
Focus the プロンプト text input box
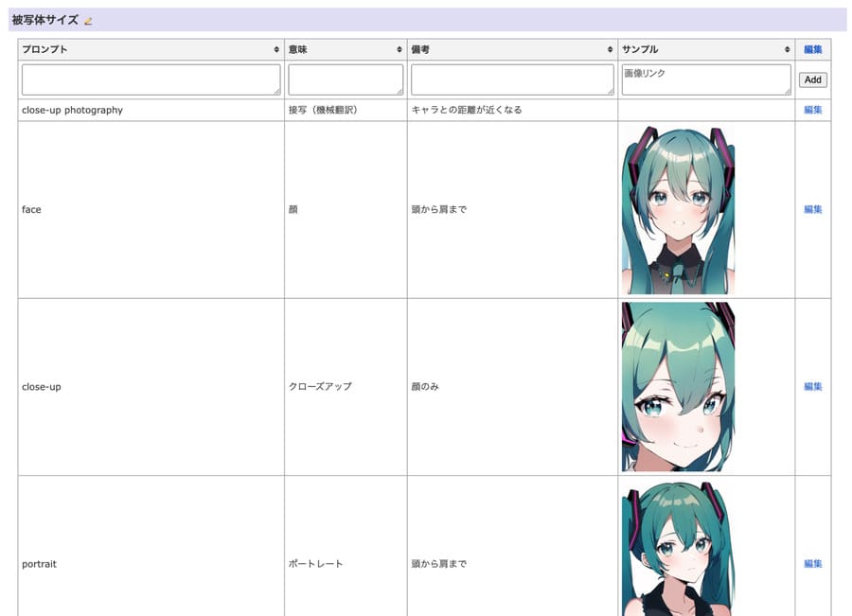tap(151, 79)
